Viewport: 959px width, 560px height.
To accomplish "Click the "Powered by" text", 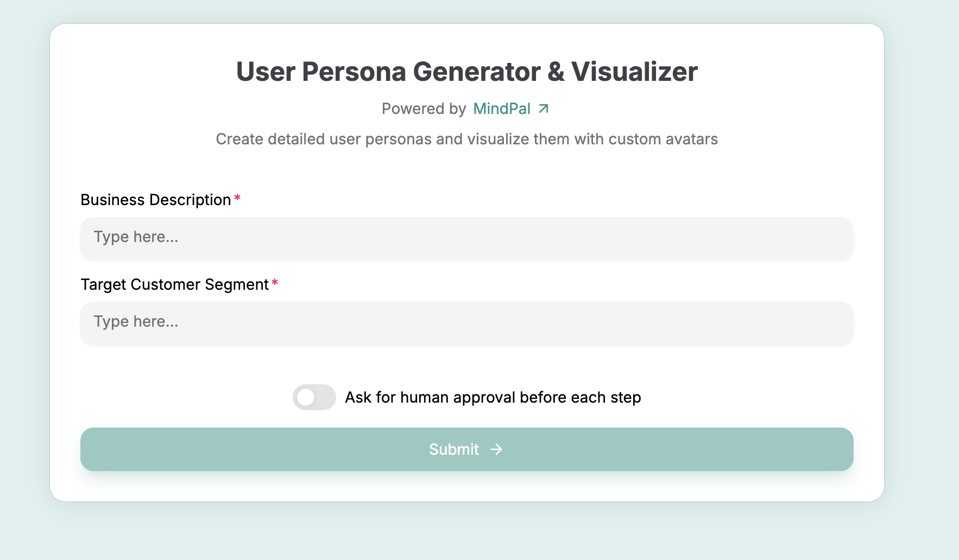I will 424,109.
